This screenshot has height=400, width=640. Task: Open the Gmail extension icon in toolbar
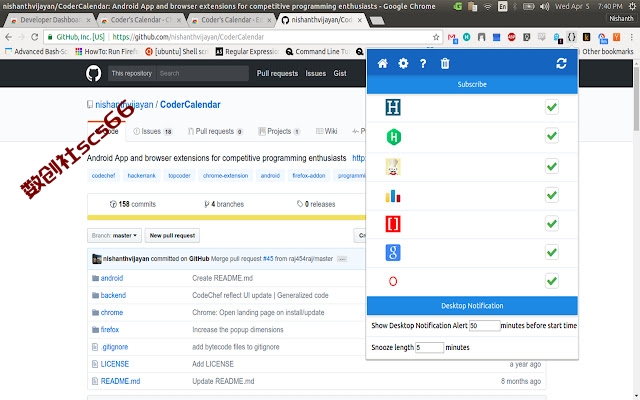452,38
